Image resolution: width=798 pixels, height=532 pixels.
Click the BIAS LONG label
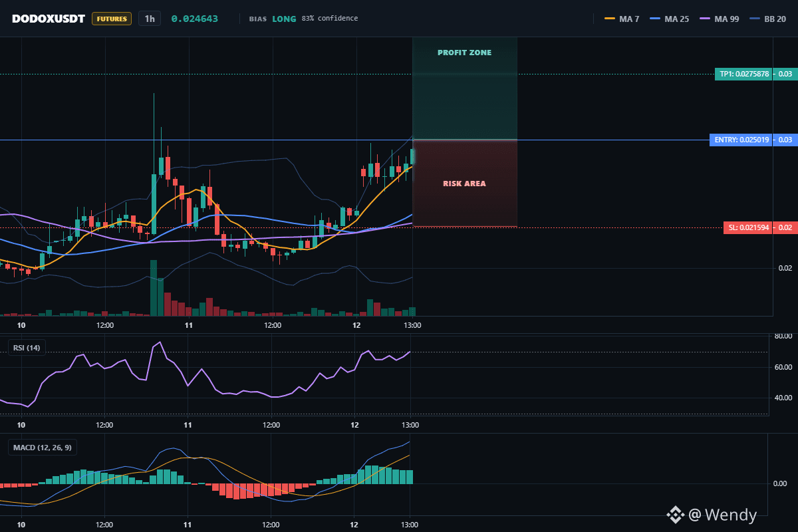pos(273,19)
